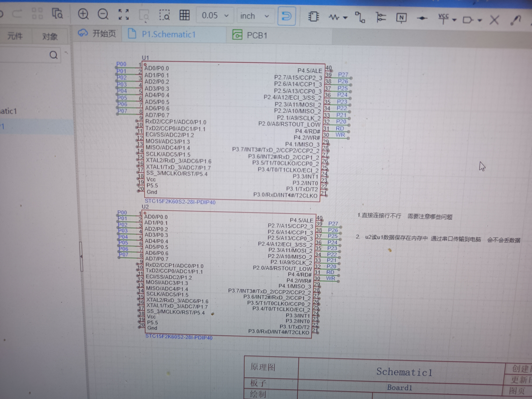Select the wire drawing tool
The height and width of the screenshot is (399, 532).
[x=360, y=18]
